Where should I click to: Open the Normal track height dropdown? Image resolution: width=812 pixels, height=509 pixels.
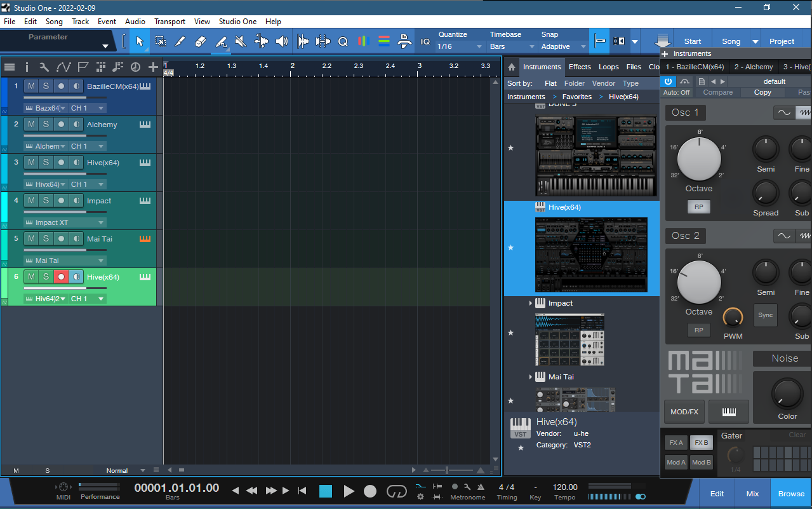(126, 471)
